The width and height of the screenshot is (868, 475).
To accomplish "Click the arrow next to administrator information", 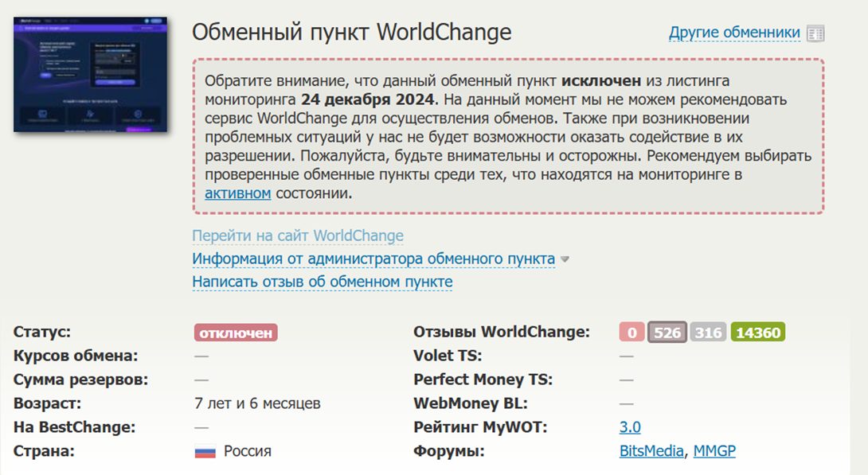I will (x=565, y=259).
